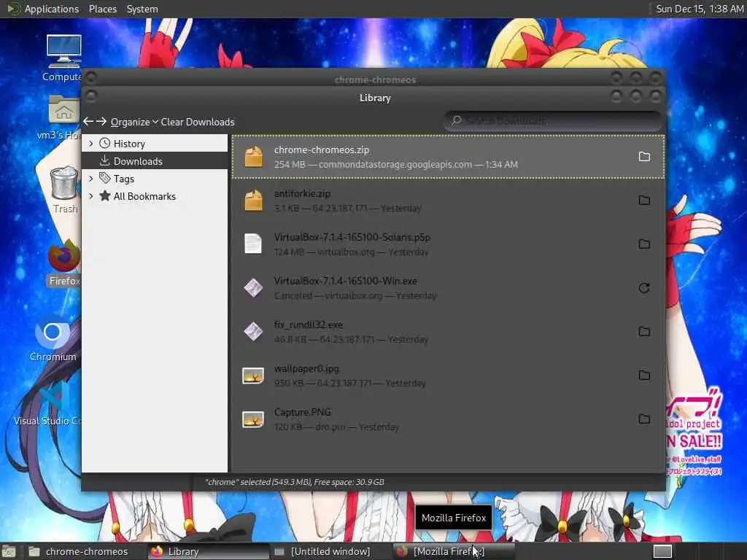Screen dimensions: 747x560
Task: Retry the canceled VirtualBox Win.exe download
Action: pyautogui.click(x=644, y=288)
